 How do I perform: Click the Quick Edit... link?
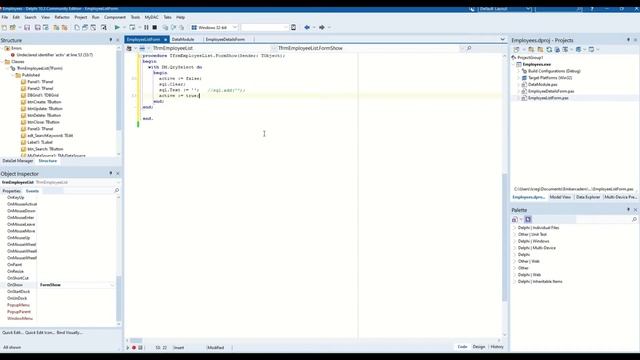pyautogui.click(x=12, y=333)
